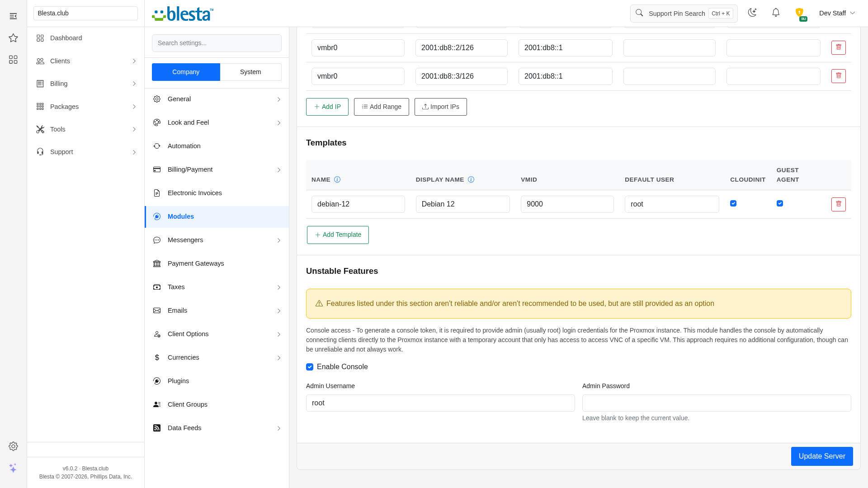Screen dimensions: 868x488
Task: Open the Dev Staff user dropdown
Action: (x=837, y=13)
